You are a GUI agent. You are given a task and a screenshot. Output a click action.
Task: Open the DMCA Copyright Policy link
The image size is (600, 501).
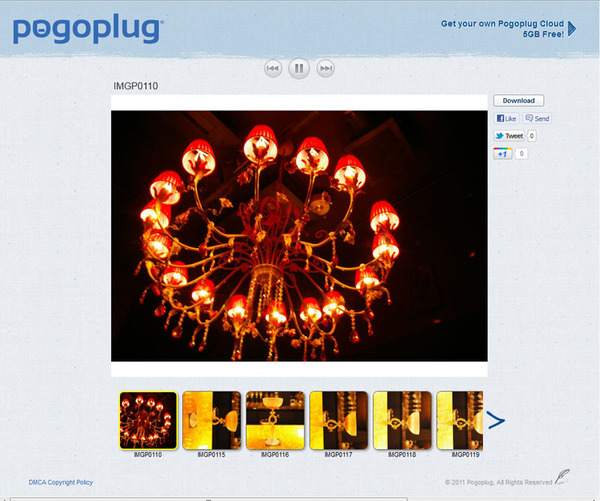pyautogui.click(x=61, y=482)
